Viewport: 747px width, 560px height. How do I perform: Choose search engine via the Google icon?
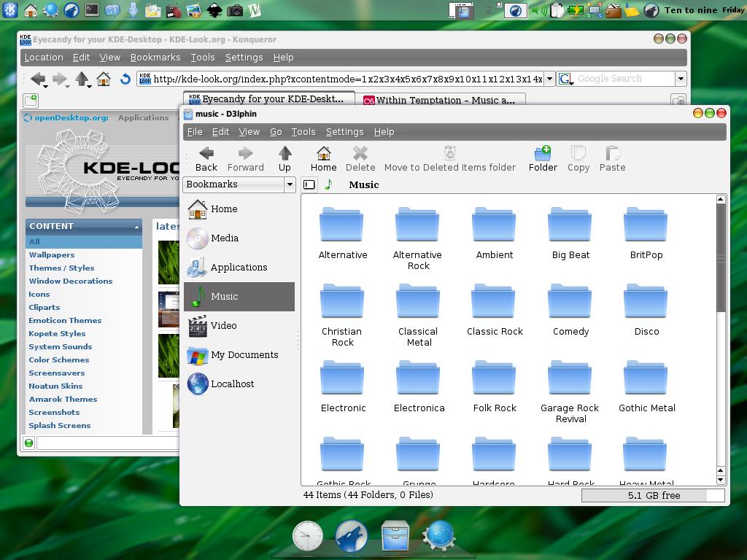[x=565, y=79]
